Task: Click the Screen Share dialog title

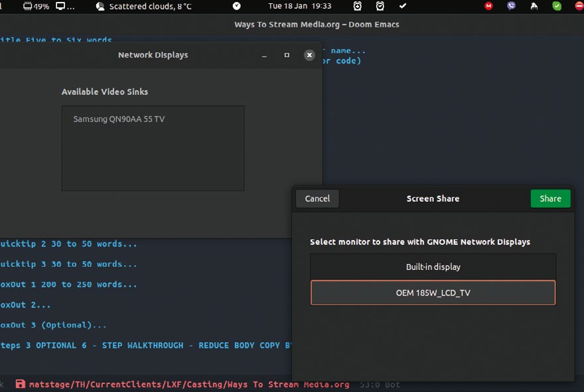Action: pos(433,199)
